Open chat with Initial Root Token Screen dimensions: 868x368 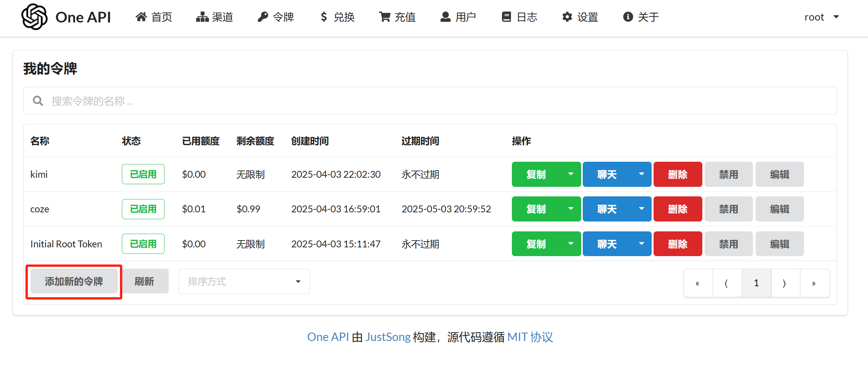point(607,244)
